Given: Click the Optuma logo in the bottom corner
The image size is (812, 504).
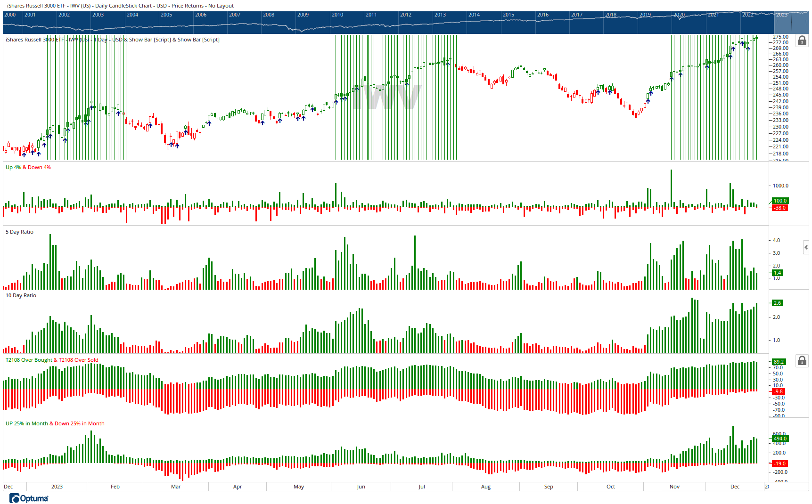Looking at the screenshot, I should (x=28, y=498).
